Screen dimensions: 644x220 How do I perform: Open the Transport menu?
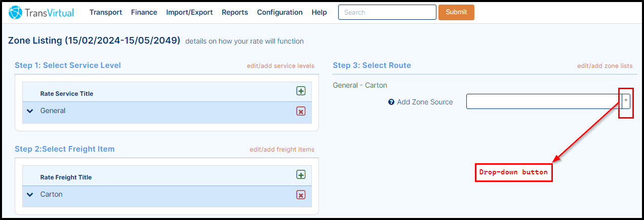tap(106, 12)
